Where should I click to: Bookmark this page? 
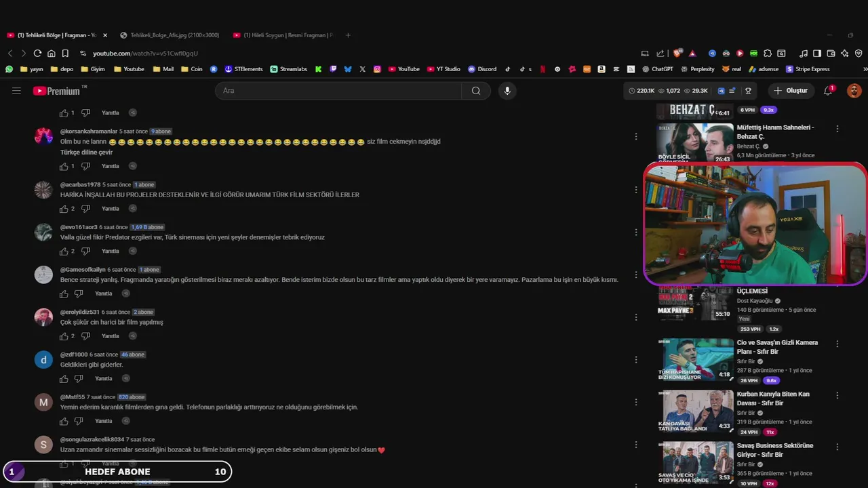pyautogui.click(x=65, y=54)
